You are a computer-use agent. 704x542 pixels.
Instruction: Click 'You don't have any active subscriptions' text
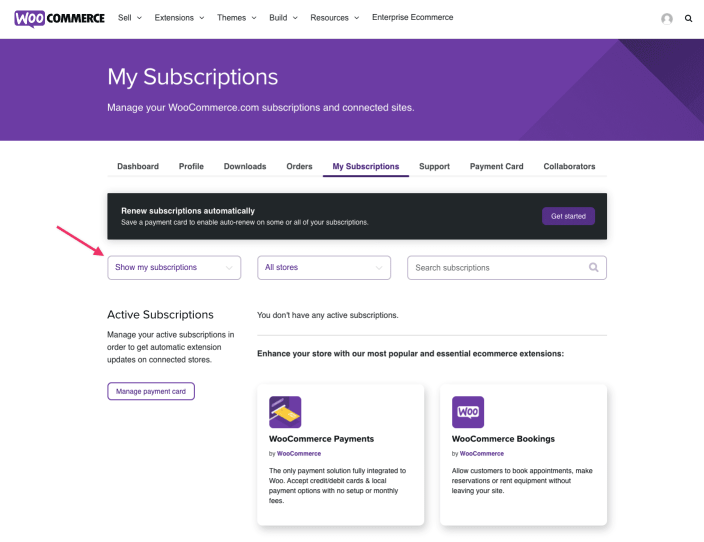click(328, 315)
